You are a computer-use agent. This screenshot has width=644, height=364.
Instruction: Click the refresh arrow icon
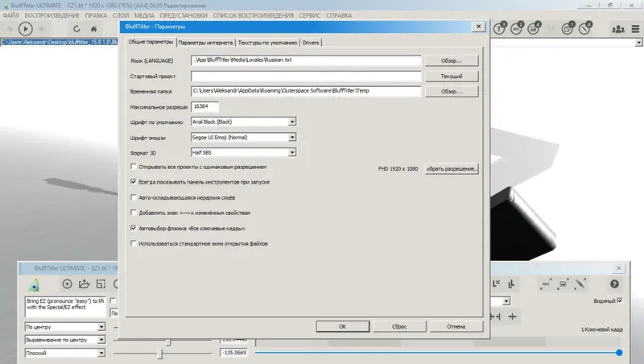click(76, 29)
